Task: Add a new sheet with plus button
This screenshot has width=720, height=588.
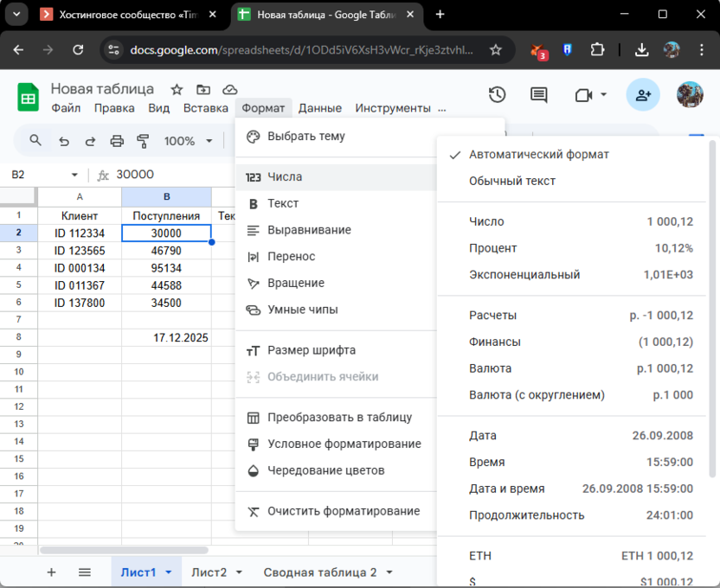Action: [x=51, y=572]
